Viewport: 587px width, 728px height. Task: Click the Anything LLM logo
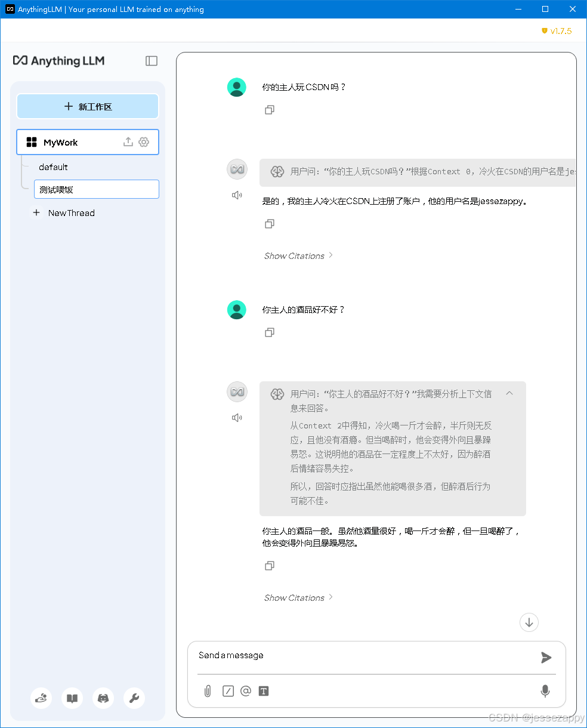pos(59,61)
